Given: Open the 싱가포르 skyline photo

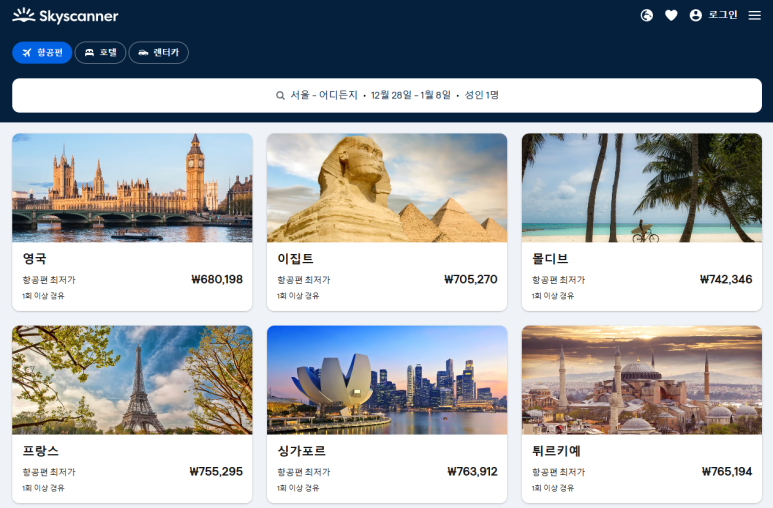Looking at the screenshot, I should [387, 380].
